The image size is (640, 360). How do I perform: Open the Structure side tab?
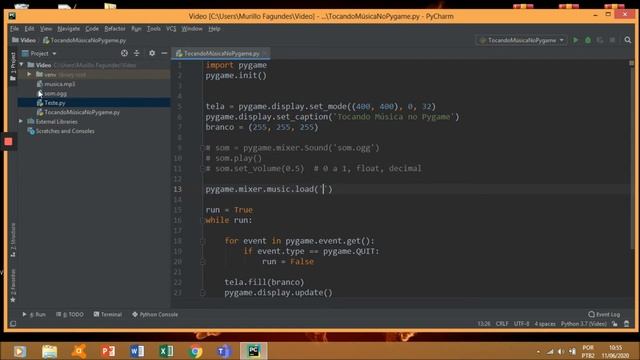(13, 240)
